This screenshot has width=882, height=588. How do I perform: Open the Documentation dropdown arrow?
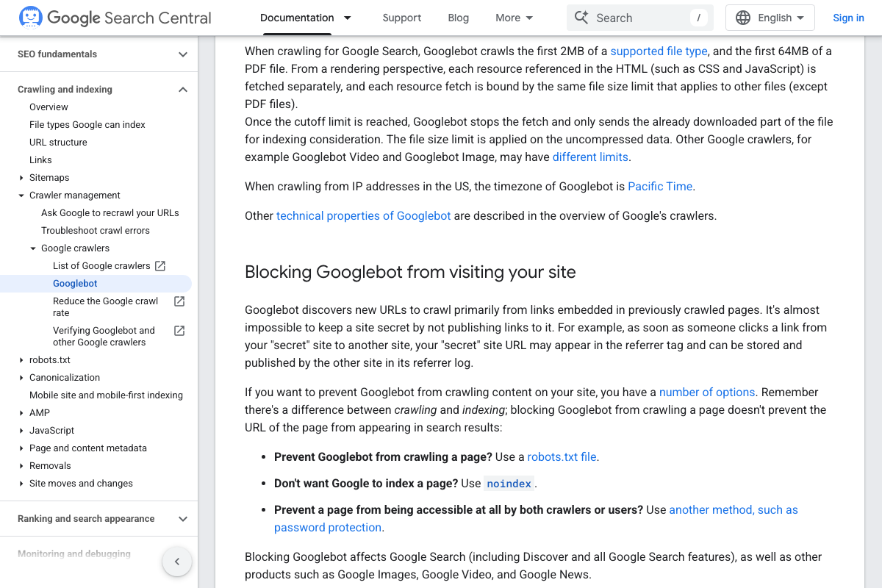[348, 18]
